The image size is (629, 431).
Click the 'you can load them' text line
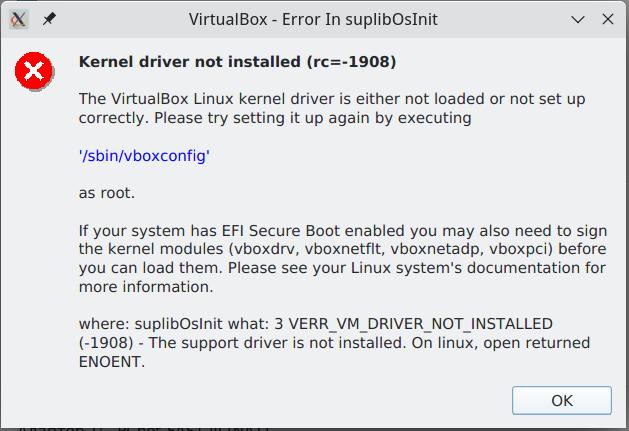point(342,268)
